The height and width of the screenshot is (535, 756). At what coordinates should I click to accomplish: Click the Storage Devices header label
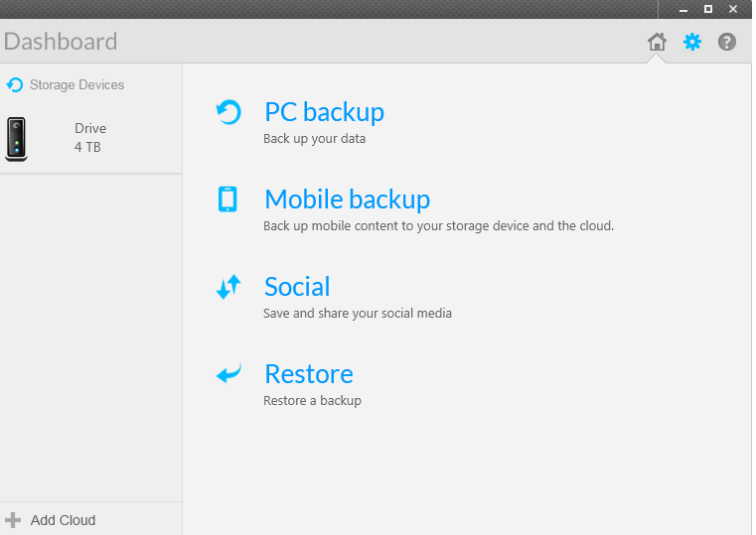[76, 85]
